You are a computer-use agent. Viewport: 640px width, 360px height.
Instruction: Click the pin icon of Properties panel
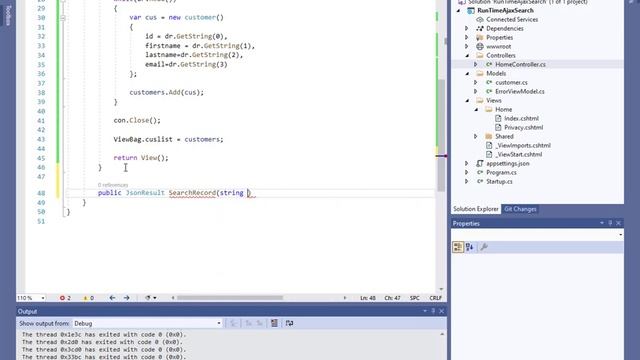click(610, 223)
